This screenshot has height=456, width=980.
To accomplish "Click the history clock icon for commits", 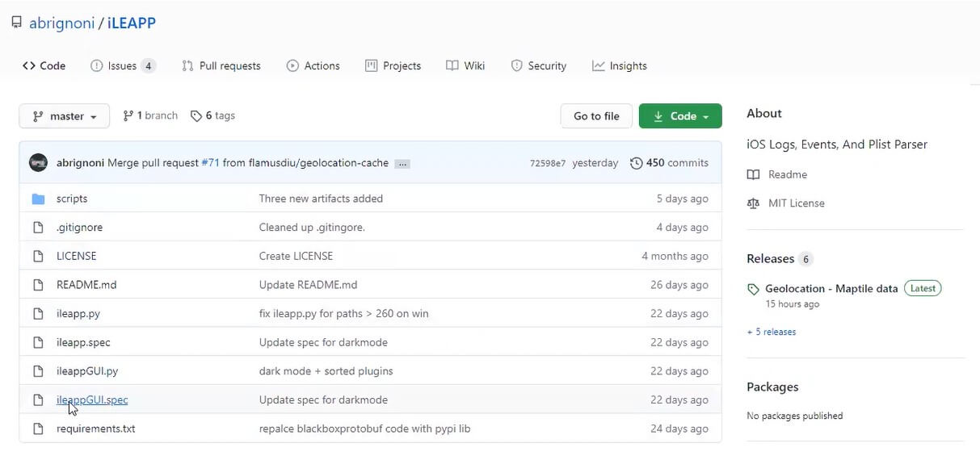I will click(x=637, y=163).
